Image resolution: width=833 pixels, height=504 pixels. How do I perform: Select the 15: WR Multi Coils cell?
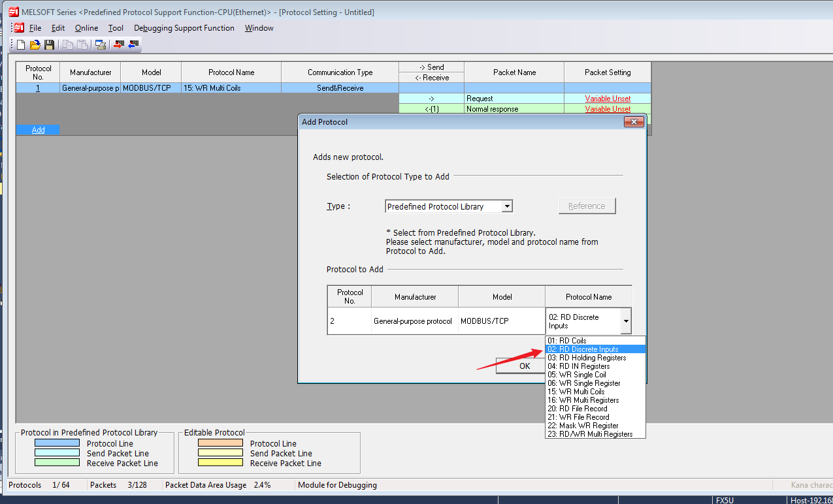(x=231, y=88)
